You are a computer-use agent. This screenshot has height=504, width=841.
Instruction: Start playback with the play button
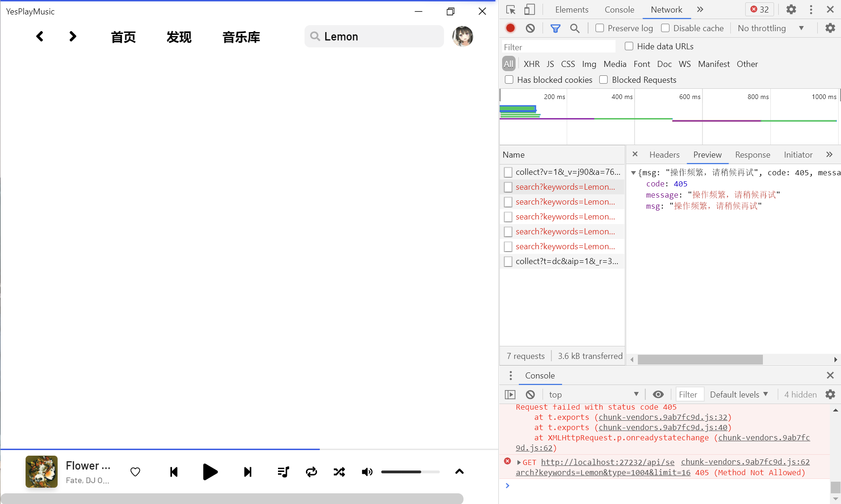(x=210, y=472)
